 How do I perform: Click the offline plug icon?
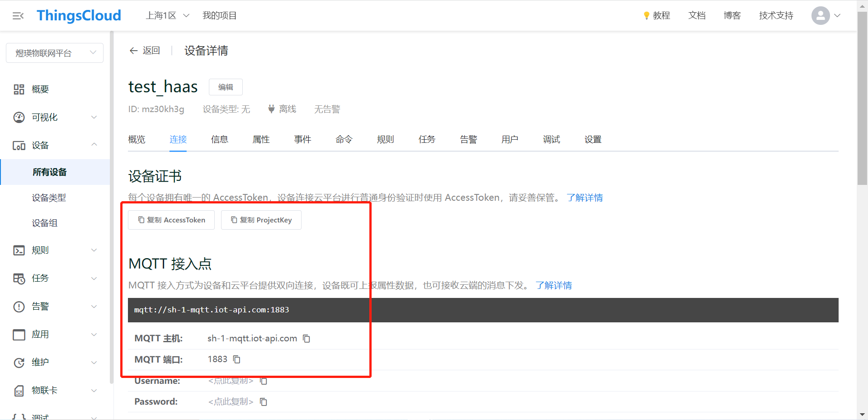point(271,109)
